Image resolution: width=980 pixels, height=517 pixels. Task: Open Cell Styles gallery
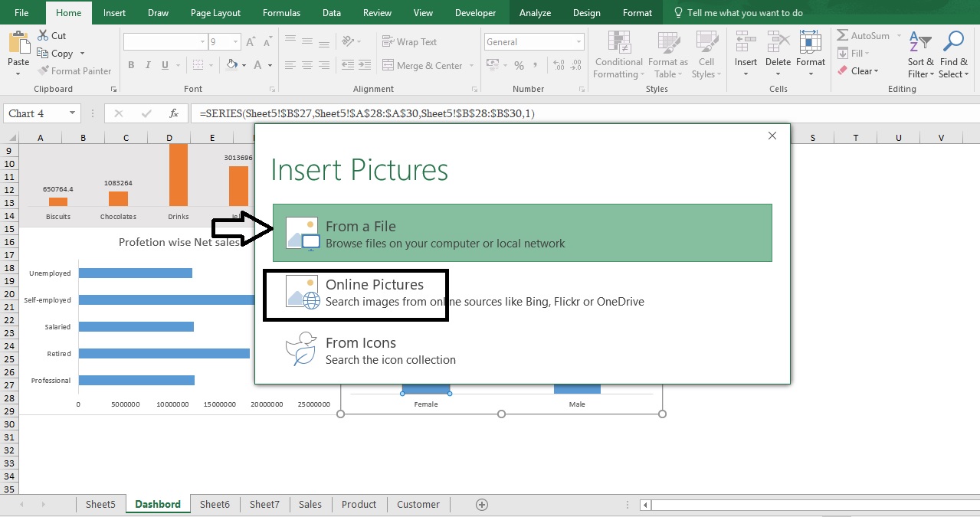coord(706,54)
